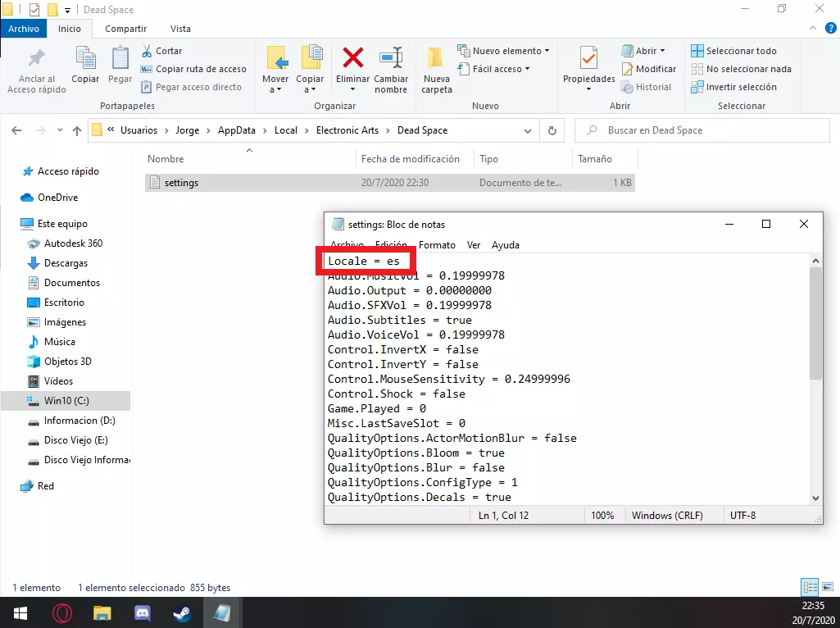Open Notepad Formato menu
Screen dimensions: 840x628
[437, 245]
